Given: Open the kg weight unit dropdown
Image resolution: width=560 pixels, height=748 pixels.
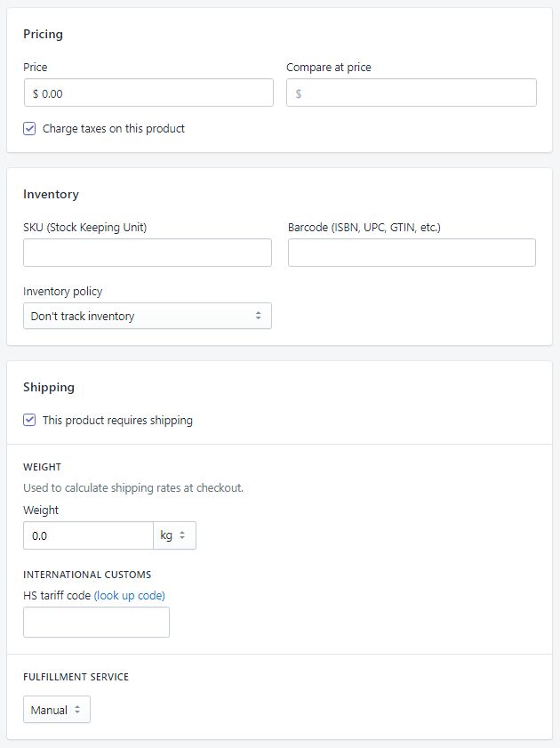Looking at the screenshot, I should (x=174, y=535).
